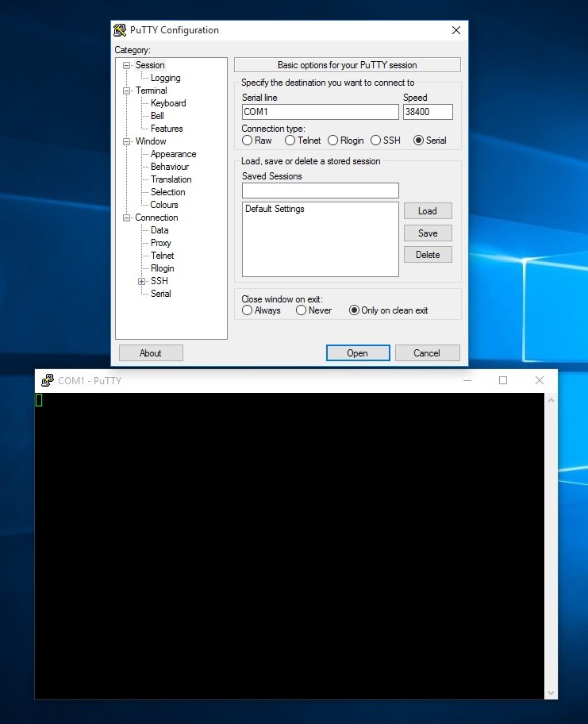Open the Session category
Viewport: 588px width, 724px height.
(x=150, y=65)
